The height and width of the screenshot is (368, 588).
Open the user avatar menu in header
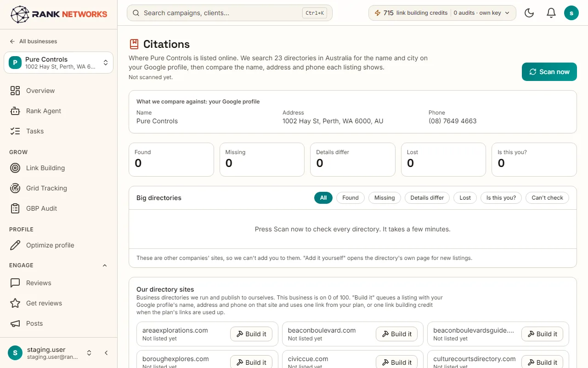coord(571,13)
